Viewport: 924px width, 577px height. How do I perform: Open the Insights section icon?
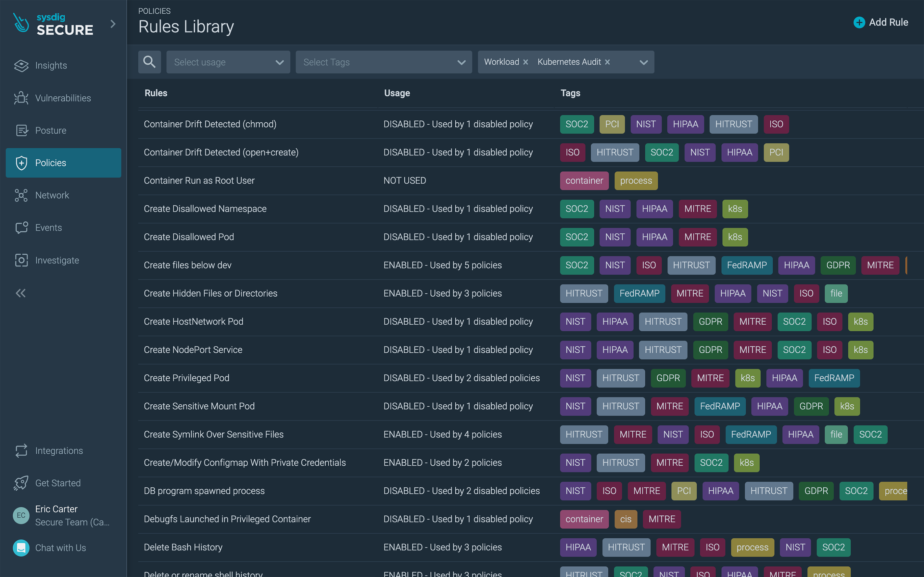21,66
